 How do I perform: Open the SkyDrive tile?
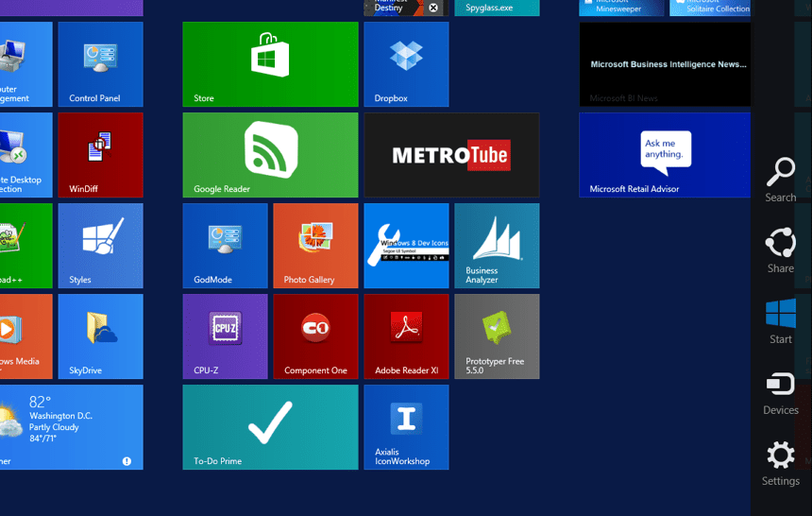(100, 336)
